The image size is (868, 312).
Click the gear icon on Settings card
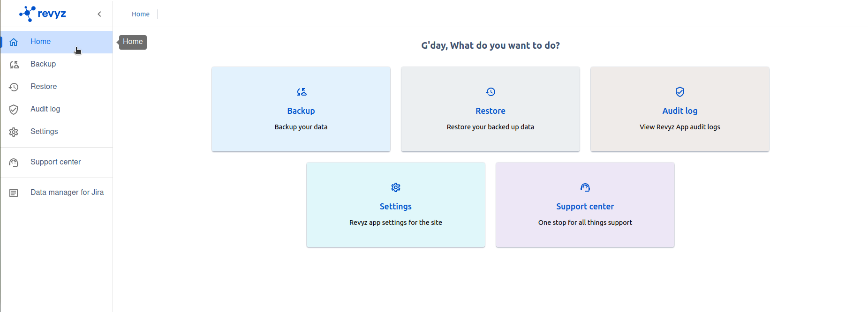pos(396,187)
